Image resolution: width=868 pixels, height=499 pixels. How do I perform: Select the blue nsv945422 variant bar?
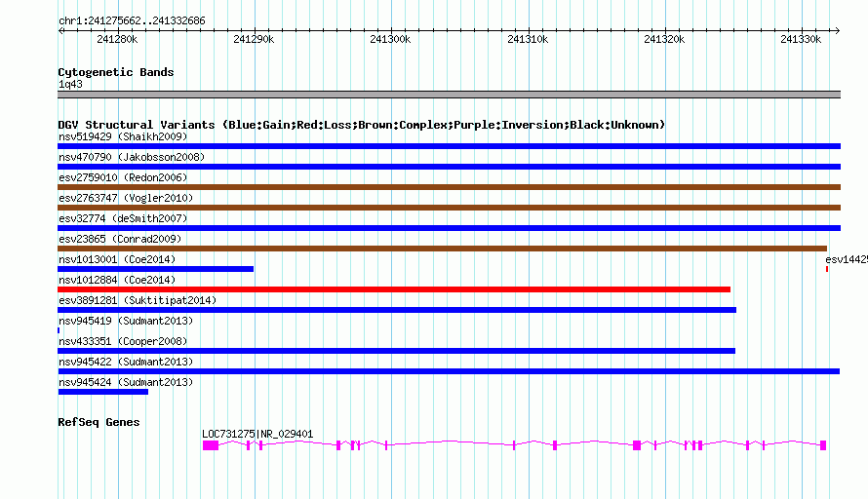pyautogui.click(x=449, y=371)
